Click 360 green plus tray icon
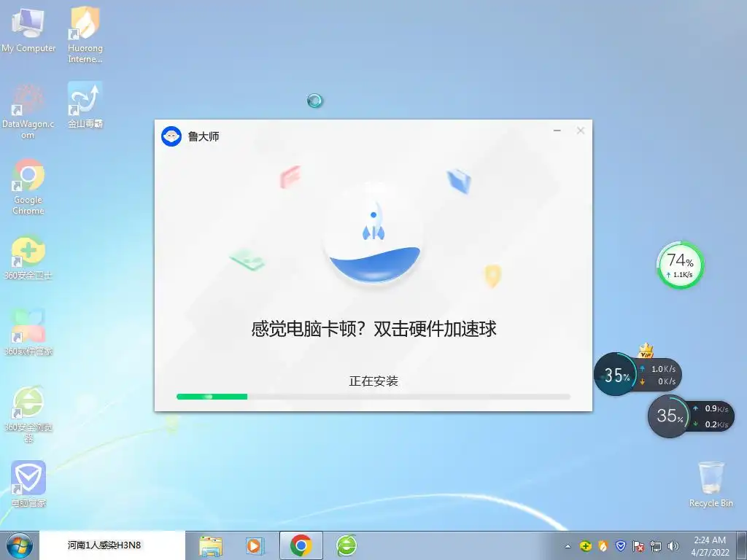 tap(586, 546)
